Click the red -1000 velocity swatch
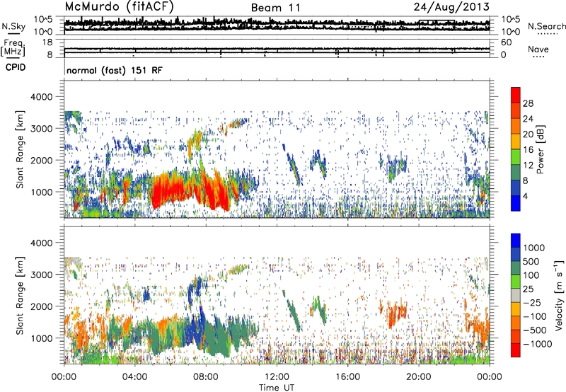566x392 pixels. tap(516, 350)
